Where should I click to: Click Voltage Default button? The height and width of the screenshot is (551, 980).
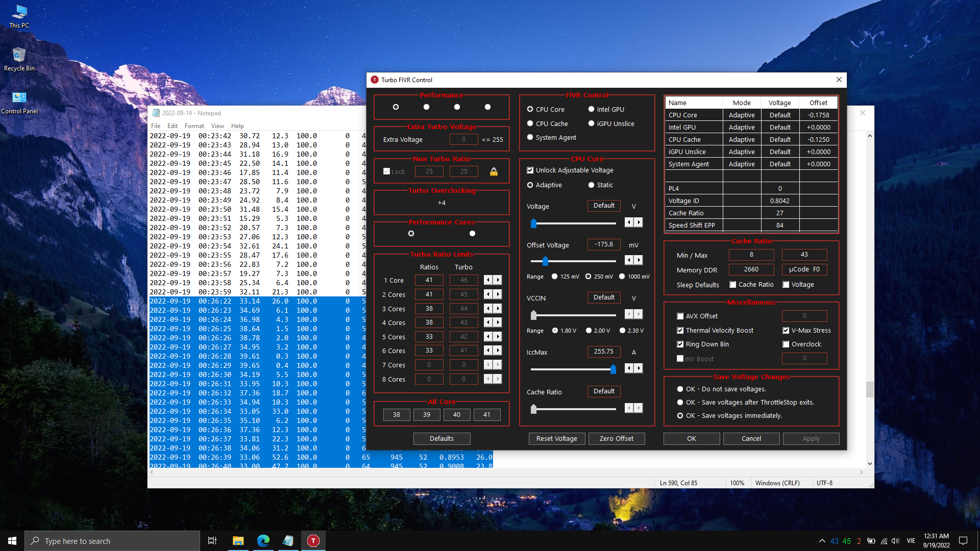pyautogui.click(x=604, y=206)
